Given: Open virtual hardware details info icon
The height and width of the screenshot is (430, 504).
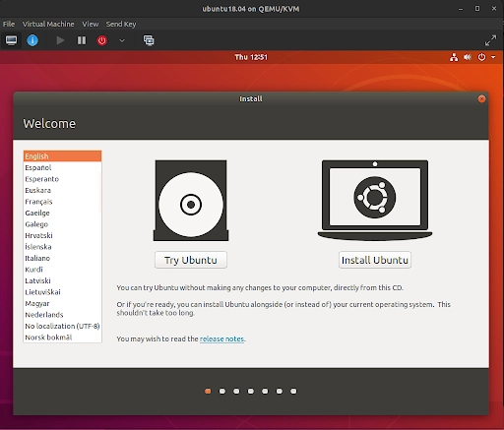Looking at the screenshot, I should pyautogui.click(x=32, y=40).
